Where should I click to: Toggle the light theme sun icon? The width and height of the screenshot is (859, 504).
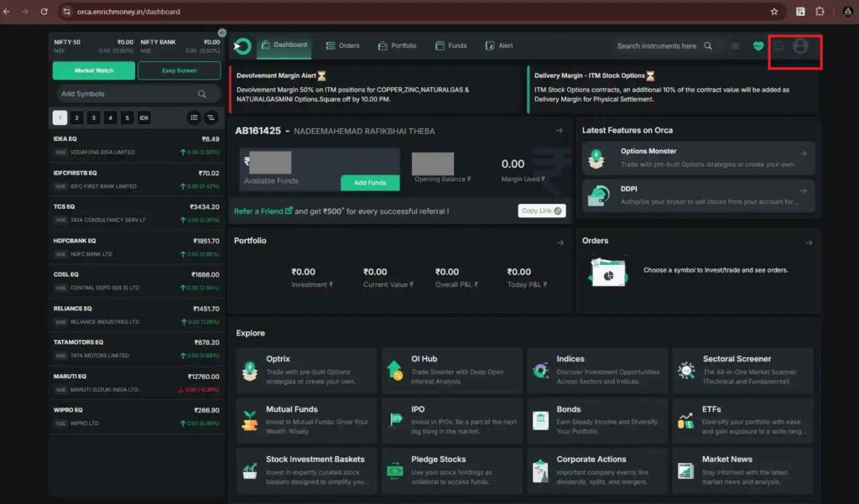(x=735, y=46)
